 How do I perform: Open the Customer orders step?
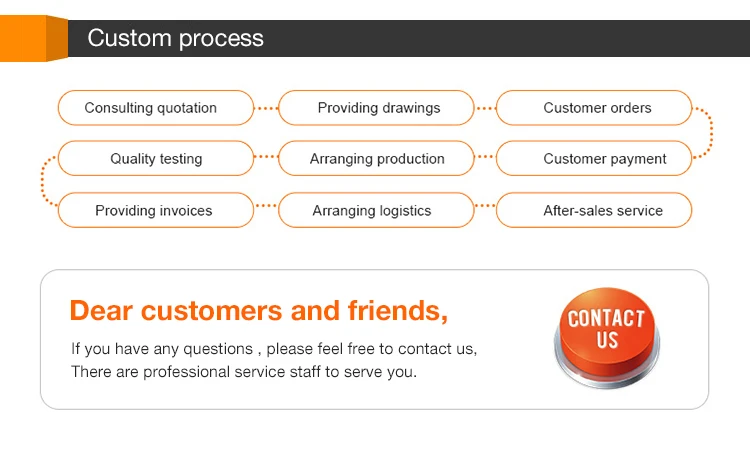(x=594, y=108)
